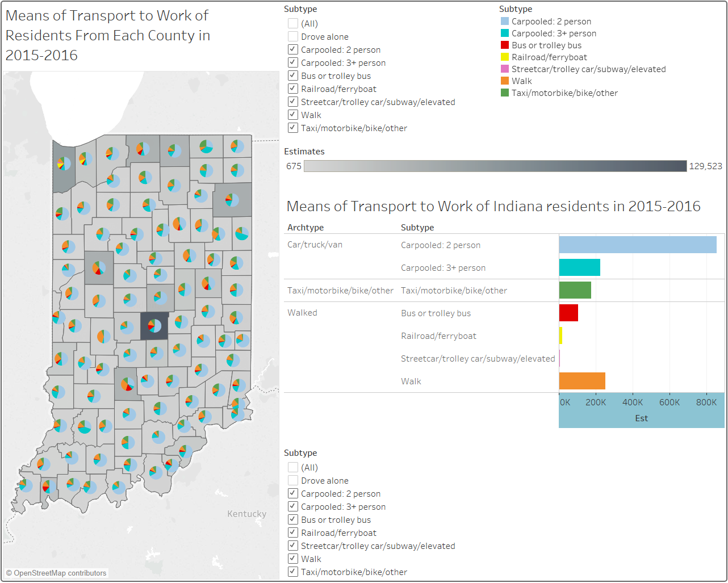Click the 675 minimum estimate value
This screenshot has width=728, height=583.
(x=294, y=166)
